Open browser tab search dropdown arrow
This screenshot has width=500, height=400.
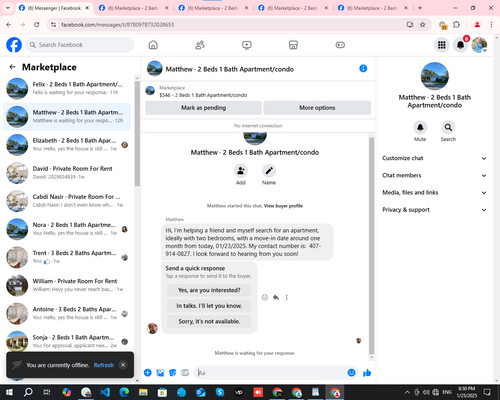pyautogui.click(x=8, y=8)
